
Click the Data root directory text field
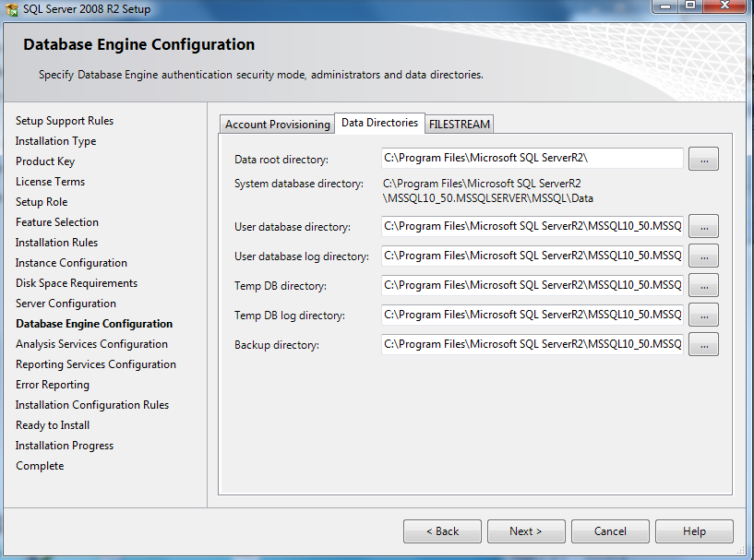pos(533,158)
